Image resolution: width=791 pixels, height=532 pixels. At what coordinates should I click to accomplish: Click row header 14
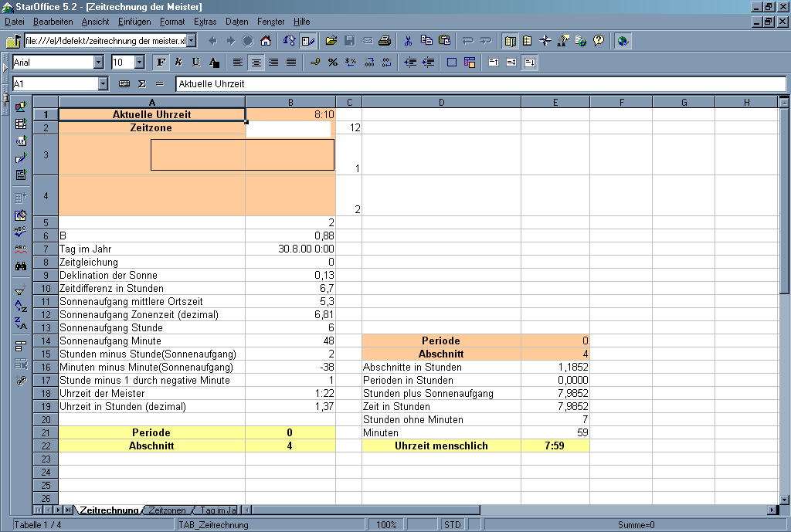(46, 341)
